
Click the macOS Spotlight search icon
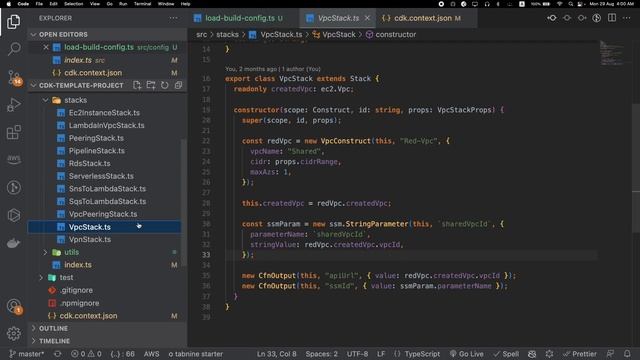[x=571, y=4]
